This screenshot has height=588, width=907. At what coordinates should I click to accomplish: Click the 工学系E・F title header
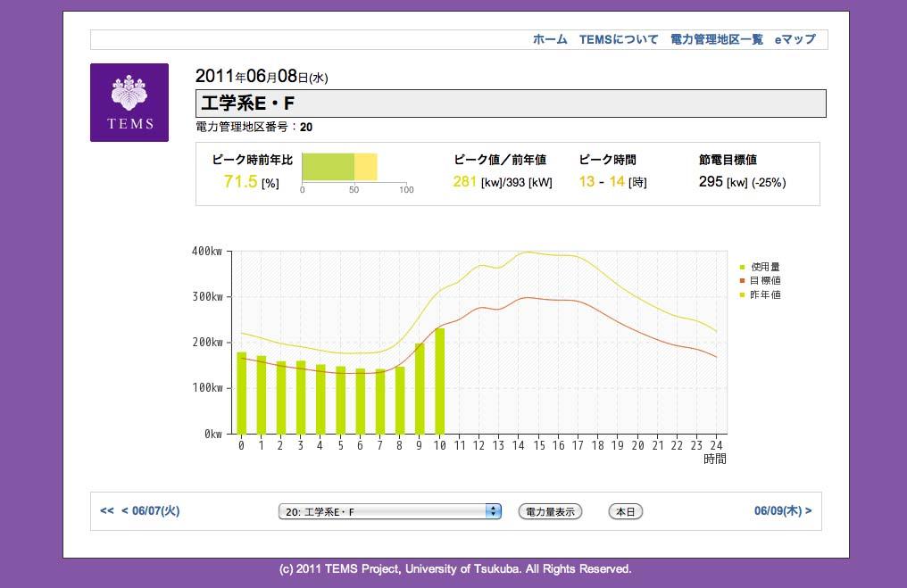511,104
